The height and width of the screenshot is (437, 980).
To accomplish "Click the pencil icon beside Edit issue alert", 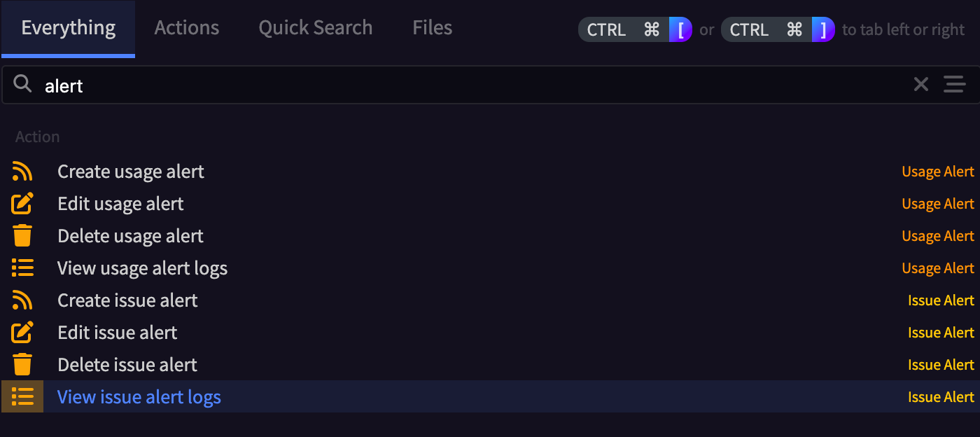I will pos(22,333).
